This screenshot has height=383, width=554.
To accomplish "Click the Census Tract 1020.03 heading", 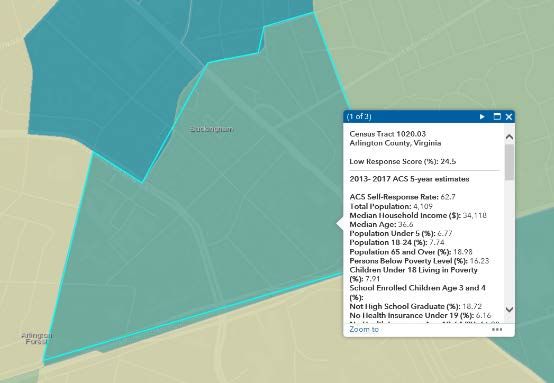I will tap(388, 134).
